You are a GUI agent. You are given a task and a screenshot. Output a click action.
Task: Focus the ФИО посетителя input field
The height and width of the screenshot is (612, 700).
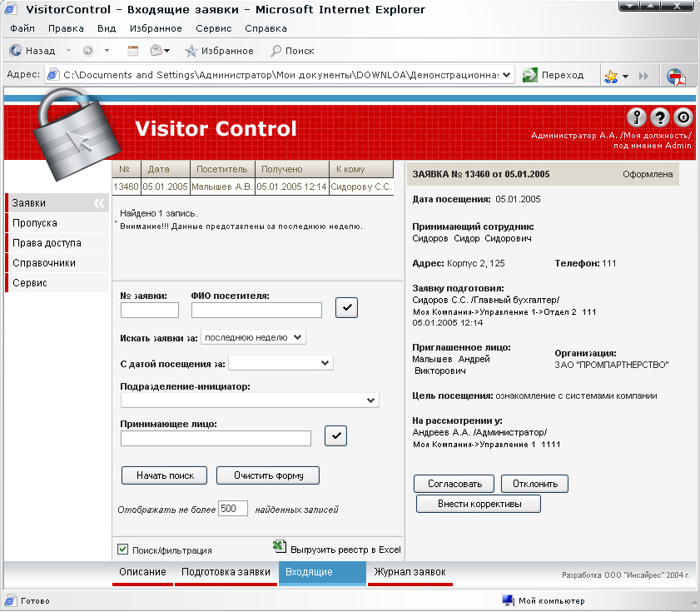coord(256,311)
